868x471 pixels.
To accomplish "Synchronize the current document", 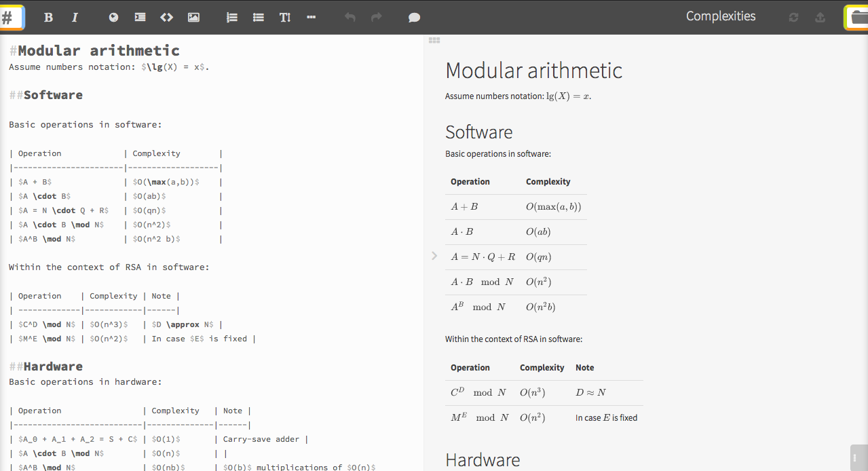I will point(793,17).
